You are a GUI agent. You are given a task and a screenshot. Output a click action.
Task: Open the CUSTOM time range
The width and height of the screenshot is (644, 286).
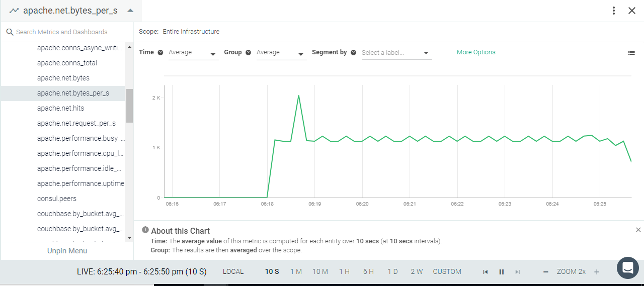click(447, 271)
